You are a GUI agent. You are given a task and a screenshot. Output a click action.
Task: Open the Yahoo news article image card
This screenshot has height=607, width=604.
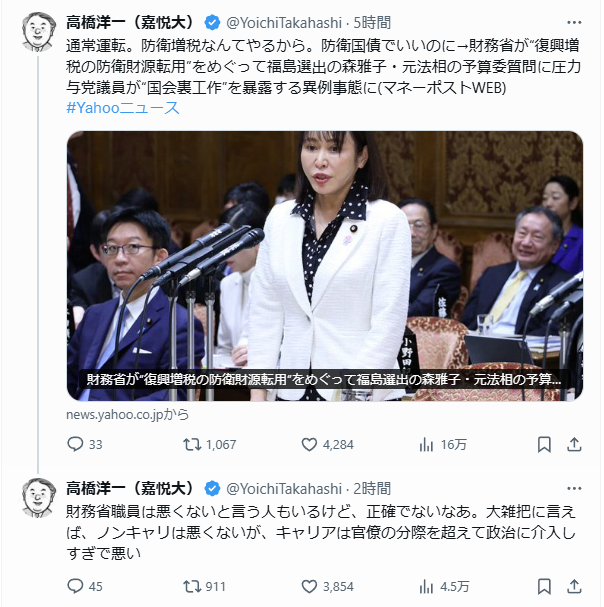[x=325, y=266]
